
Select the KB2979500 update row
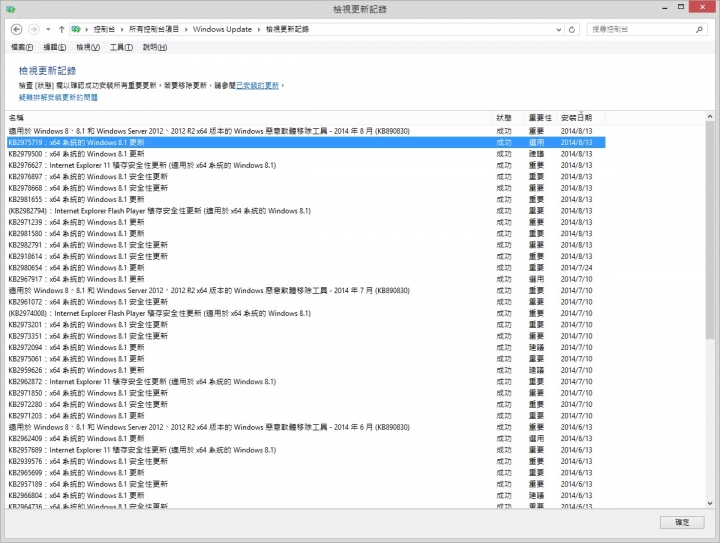click(306, 154)
